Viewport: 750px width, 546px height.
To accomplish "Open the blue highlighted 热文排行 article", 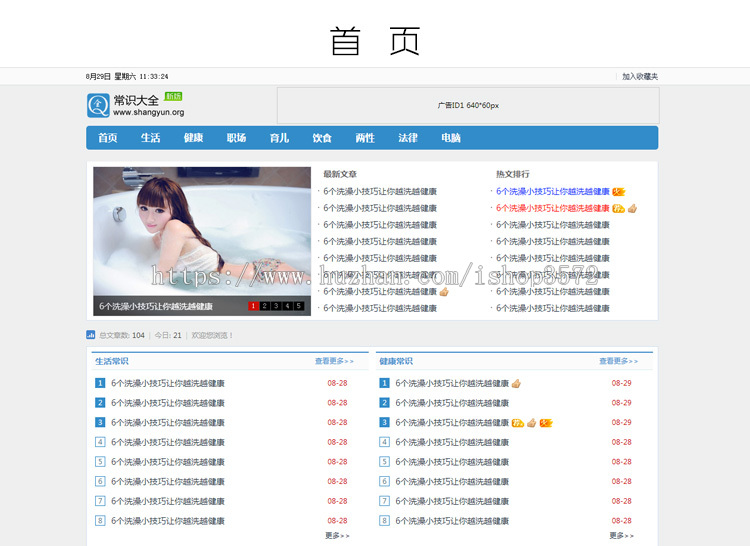I will (x=552, y=191).
